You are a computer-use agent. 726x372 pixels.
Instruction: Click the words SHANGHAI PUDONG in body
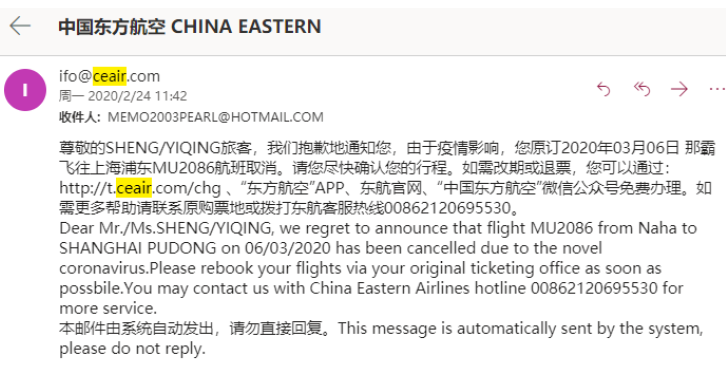point(138,248)
